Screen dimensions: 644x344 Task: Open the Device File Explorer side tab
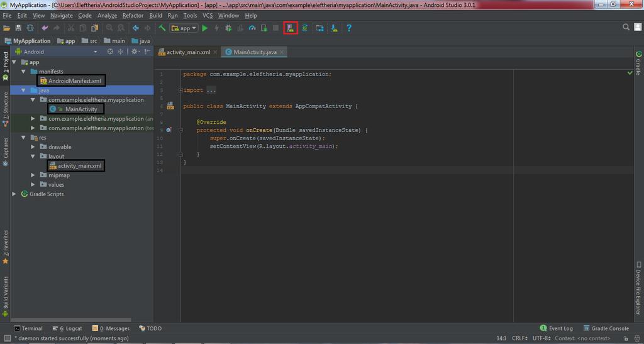click(x=638, y=288)
